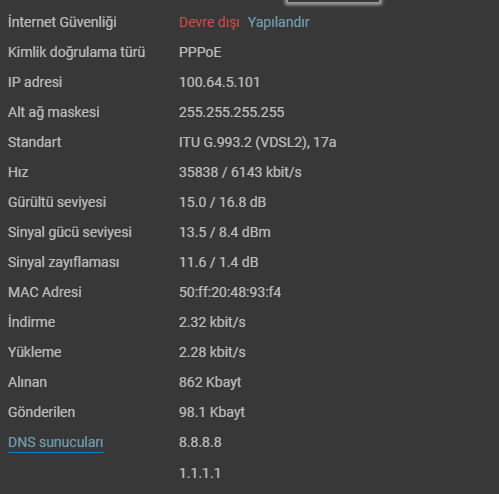The height and width of the screenshot is (494, 499).
Task: Click the partially visible button at top
Action: pos(333,1)
